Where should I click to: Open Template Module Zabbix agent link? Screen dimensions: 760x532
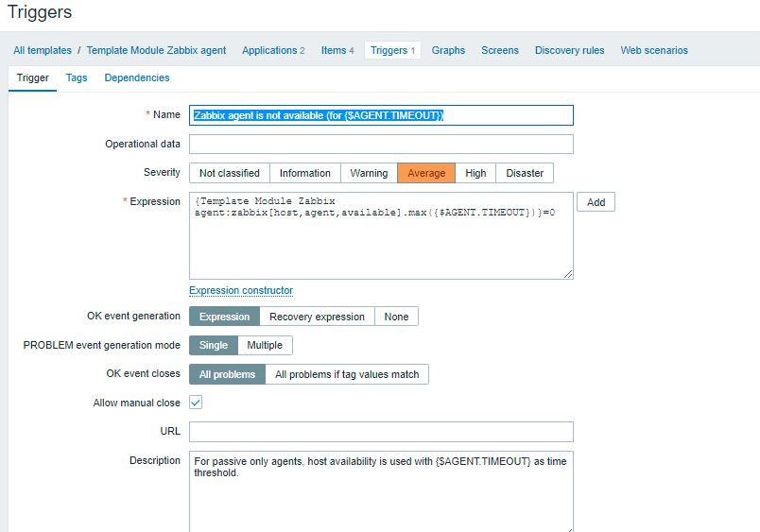click(x=156, y=50)
